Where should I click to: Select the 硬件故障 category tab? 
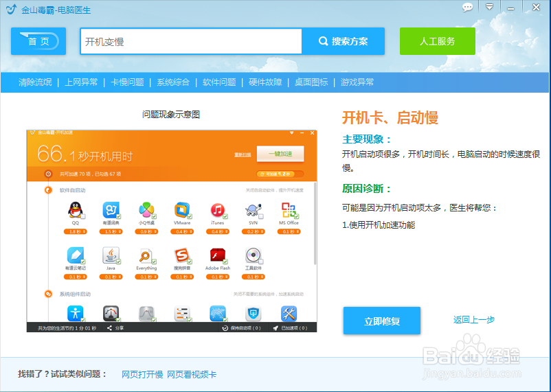tap(265, 82)
